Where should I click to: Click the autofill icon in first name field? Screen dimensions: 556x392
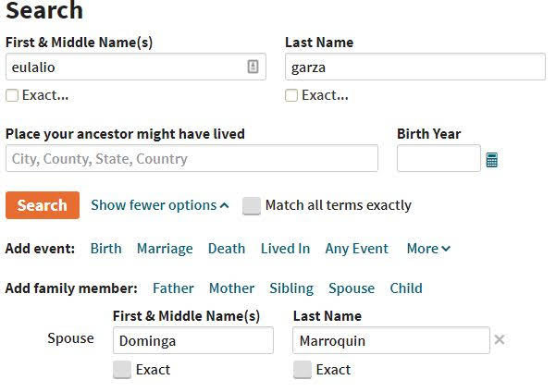tap(253, 67)
